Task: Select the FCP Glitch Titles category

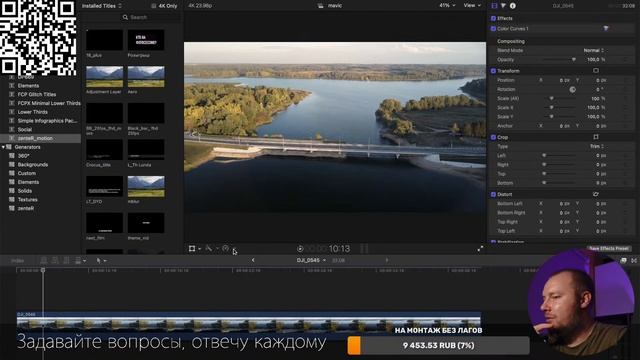Action: (37, 94)
